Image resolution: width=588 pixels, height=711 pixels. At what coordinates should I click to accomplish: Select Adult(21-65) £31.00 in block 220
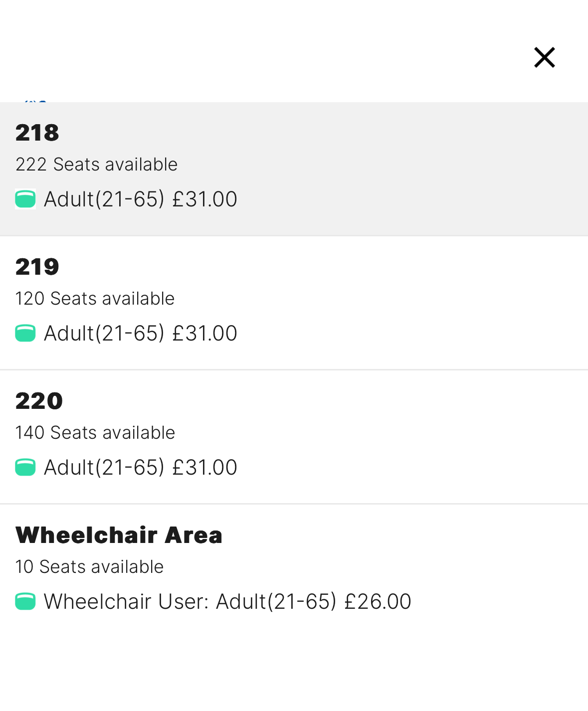(140, 467)
